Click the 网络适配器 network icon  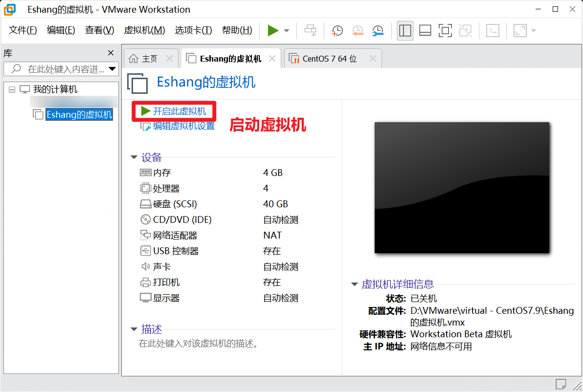pos(145,235)
